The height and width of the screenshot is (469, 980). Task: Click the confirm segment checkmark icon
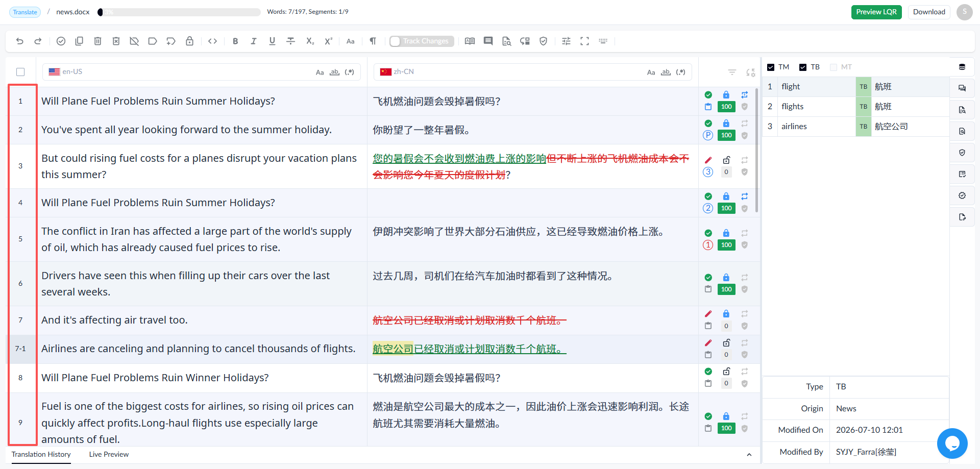(61, 41)
